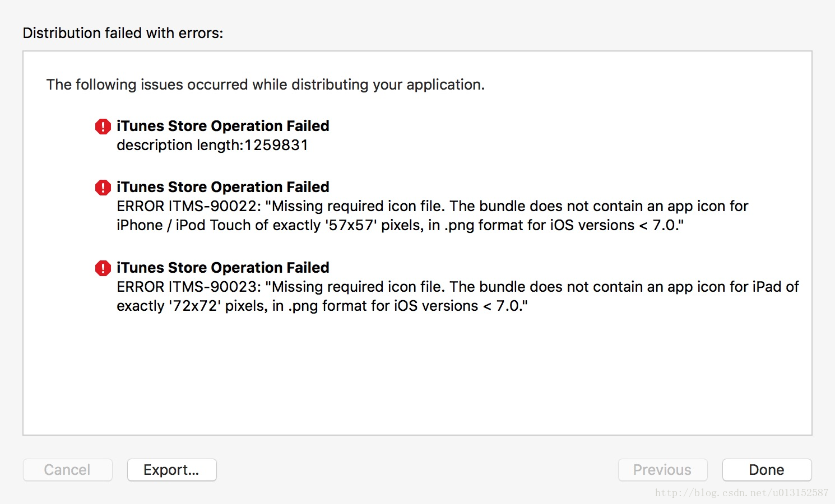Click the grayed-out Cancel button
The width and height of the screenshot is (835, 504).
(x=67, y=470)
